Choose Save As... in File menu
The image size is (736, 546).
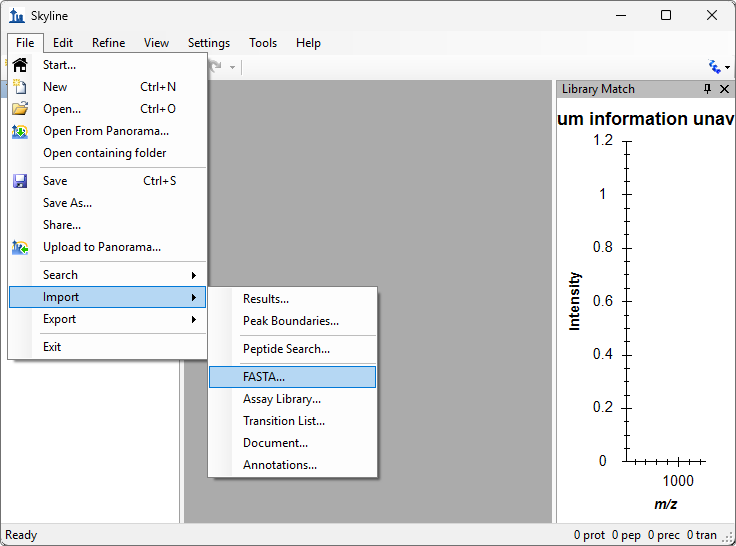[67, 203]
